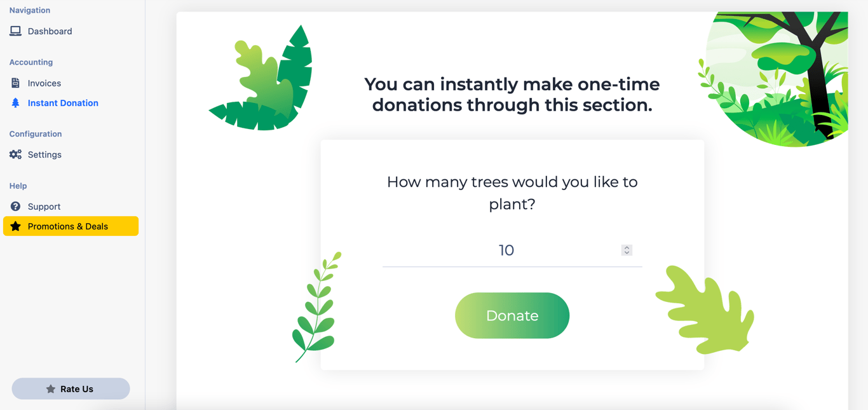Viewport: 868px width, 410px height.
Task: Open the Settings page
Action: tap(44, 154)
